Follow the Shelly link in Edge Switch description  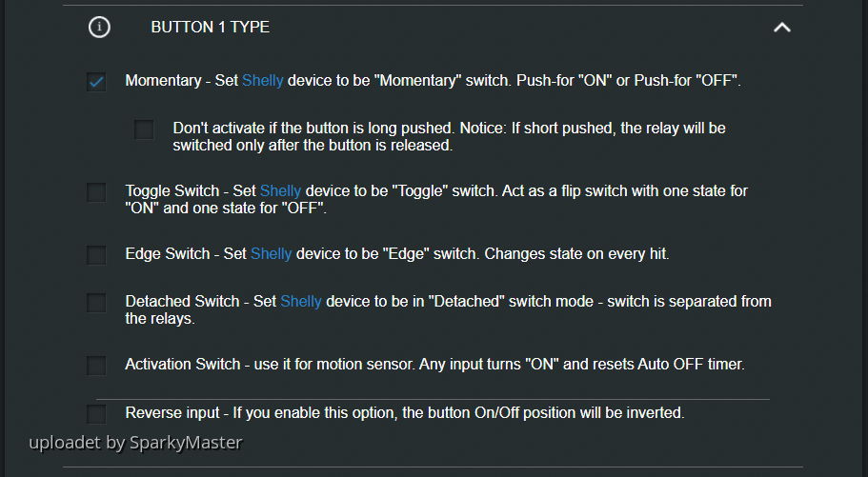271,254
